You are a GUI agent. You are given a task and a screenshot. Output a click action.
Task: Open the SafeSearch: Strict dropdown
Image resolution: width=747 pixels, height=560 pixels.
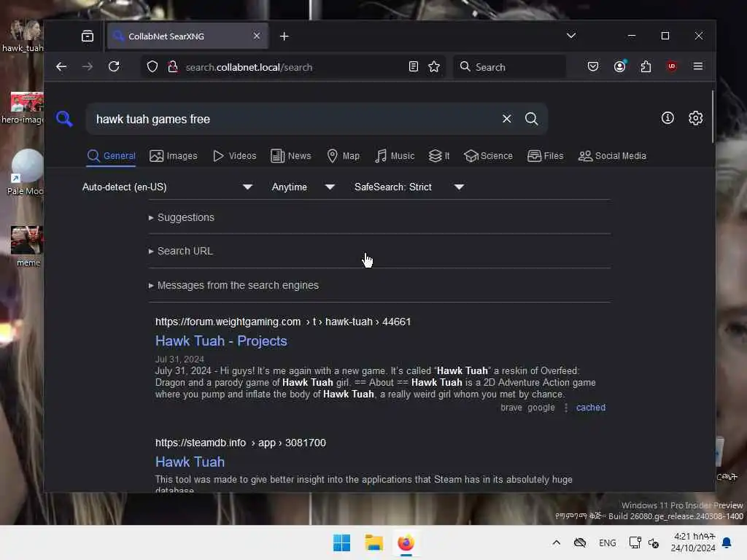(409, 187)
